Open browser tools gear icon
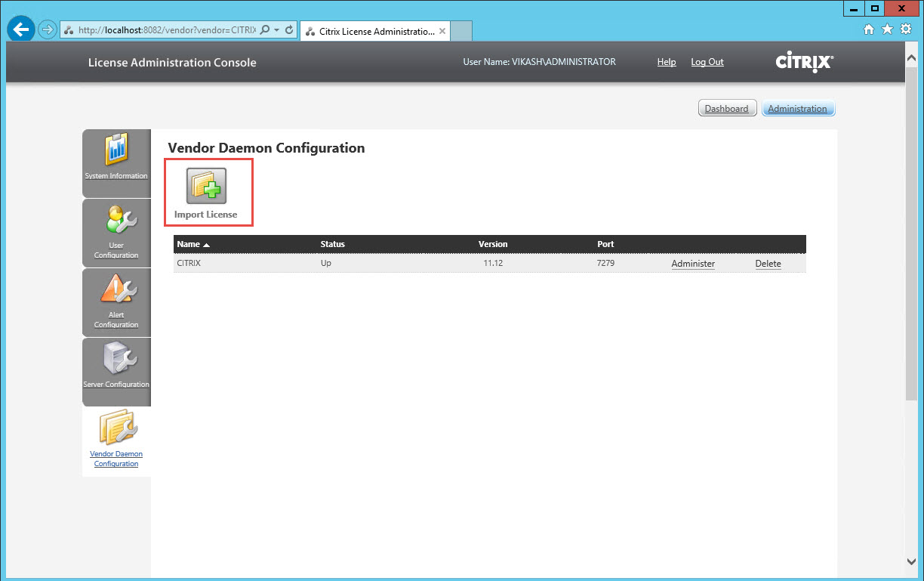This screenshot has height=581, width=924. 906,29
